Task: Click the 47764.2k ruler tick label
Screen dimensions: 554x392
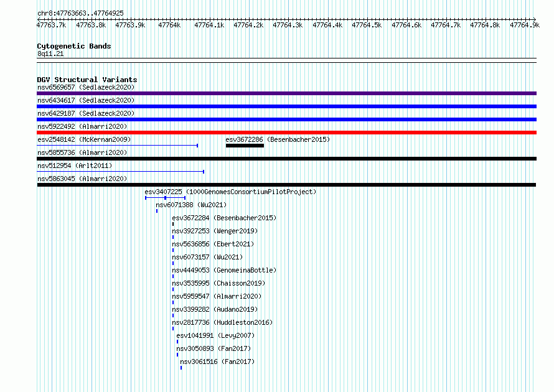Action: [x=248, y=25]
